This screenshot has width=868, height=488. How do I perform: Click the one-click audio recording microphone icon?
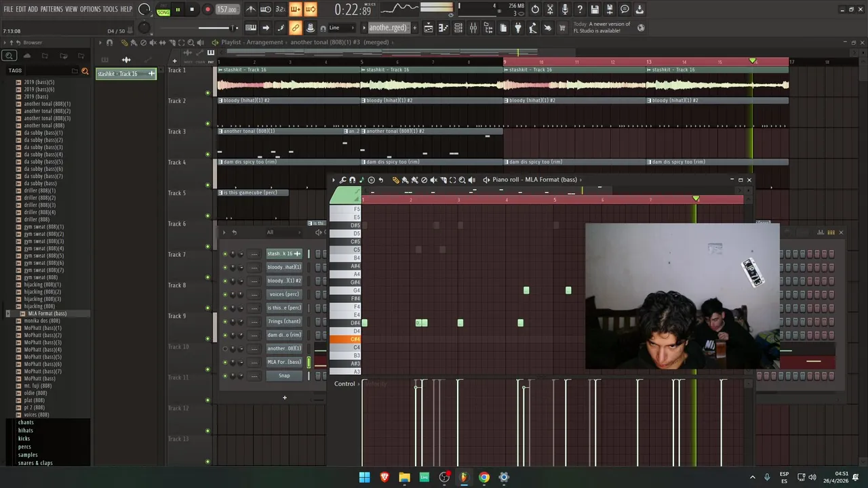(565, 9)
